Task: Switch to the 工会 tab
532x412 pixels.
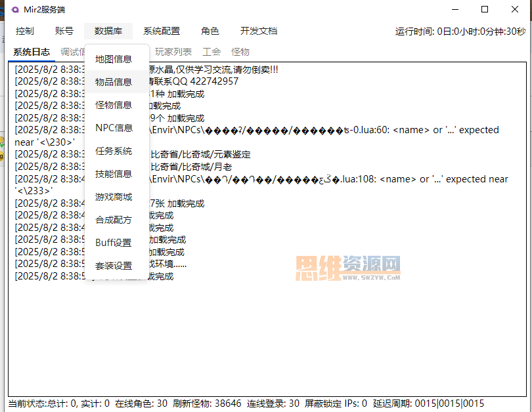Action: tap(211, 52)
